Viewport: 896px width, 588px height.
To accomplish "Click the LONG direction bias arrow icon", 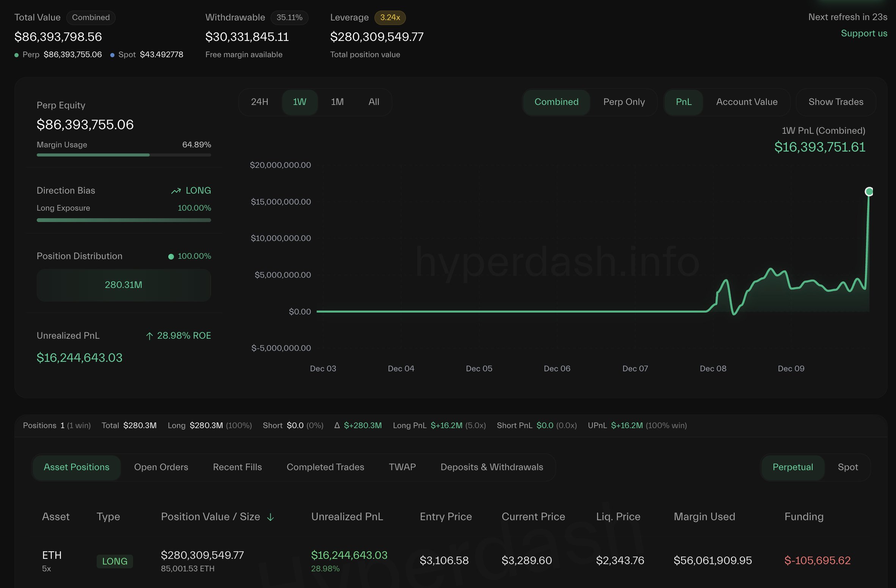I will point(175,191).
